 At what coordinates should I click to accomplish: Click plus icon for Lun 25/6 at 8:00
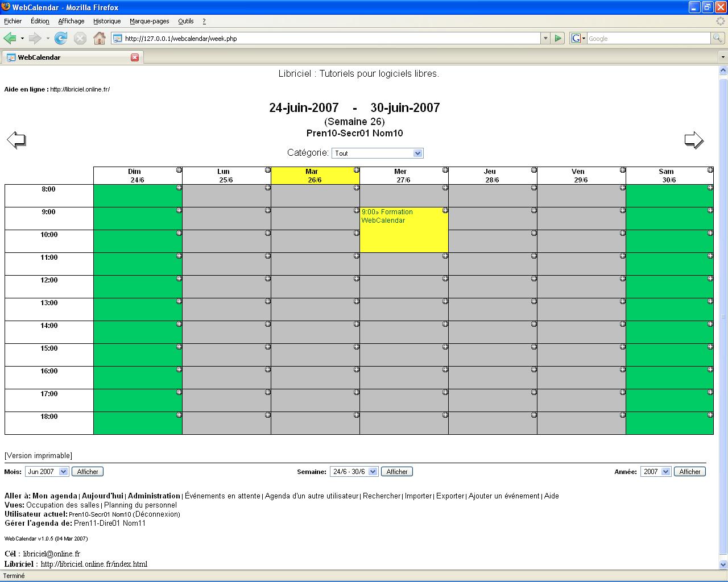point(268,188)
